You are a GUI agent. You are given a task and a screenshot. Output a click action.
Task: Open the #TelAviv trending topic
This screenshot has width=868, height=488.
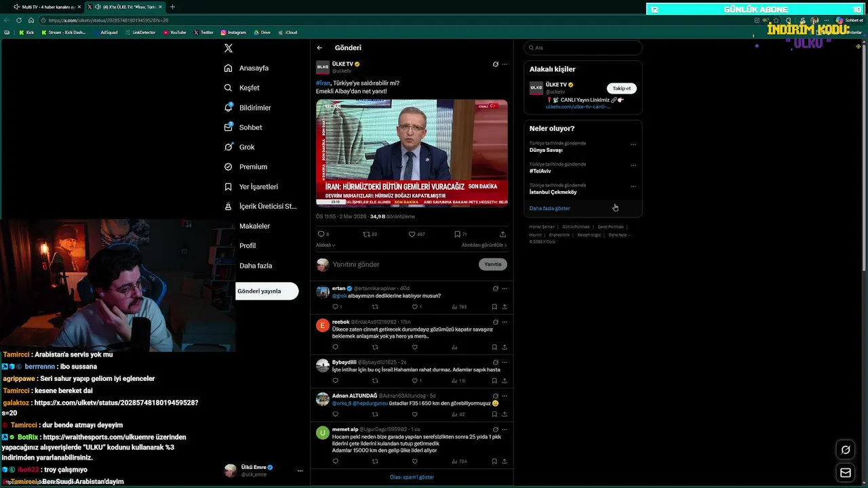540,171
